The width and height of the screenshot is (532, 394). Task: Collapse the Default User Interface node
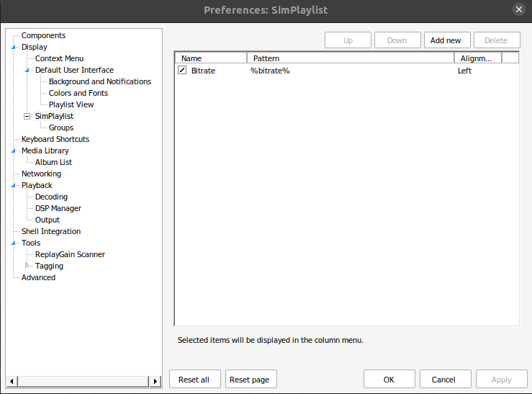point(27,71)
